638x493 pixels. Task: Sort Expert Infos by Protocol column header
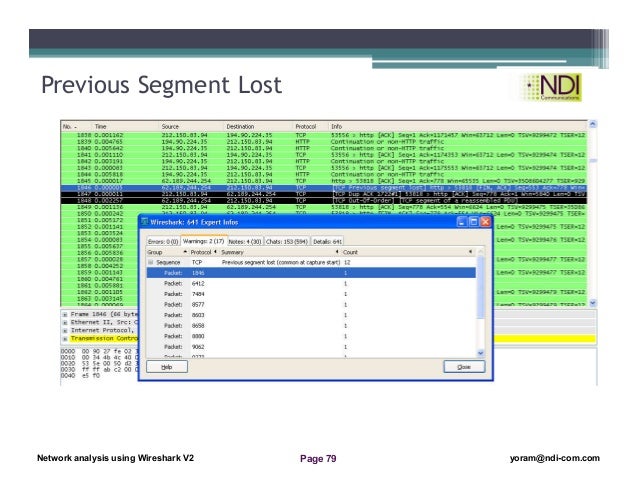click(204, 252)
